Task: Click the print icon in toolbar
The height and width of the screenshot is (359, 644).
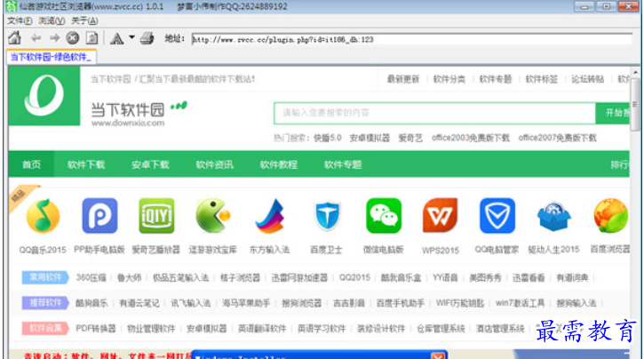Action: click(x=147, y=38)
